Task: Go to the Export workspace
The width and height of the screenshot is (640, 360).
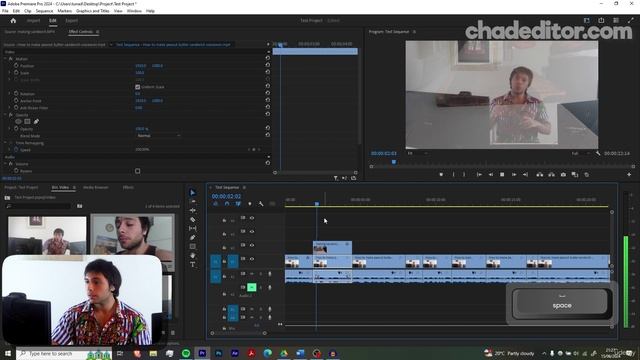Action: 71,20
